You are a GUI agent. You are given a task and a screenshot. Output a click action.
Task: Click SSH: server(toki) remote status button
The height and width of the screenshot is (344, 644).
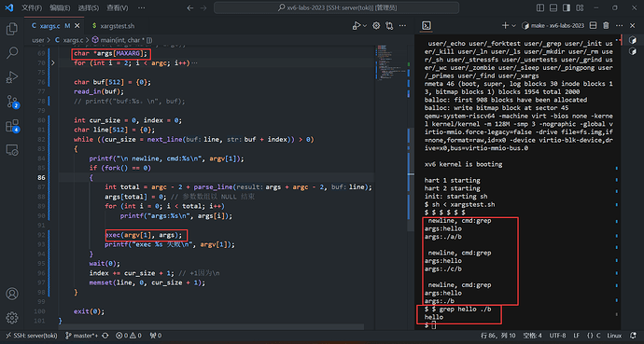31,336
